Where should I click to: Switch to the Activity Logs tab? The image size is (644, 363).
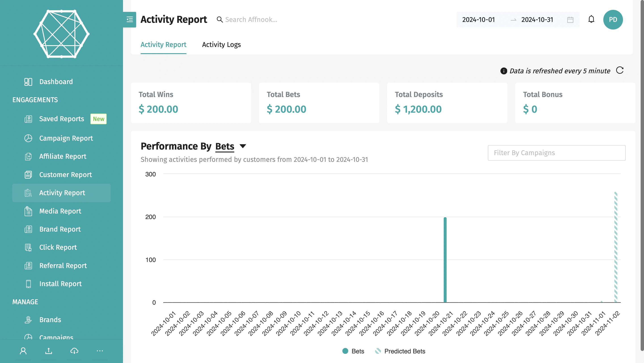pos(221,44)
